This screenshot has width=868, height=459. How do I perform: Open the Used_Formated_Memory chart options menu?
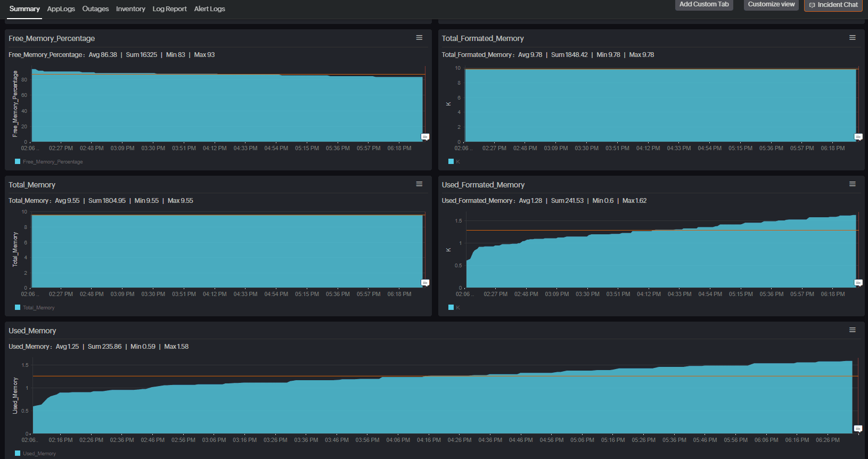[x=853, y=184]
